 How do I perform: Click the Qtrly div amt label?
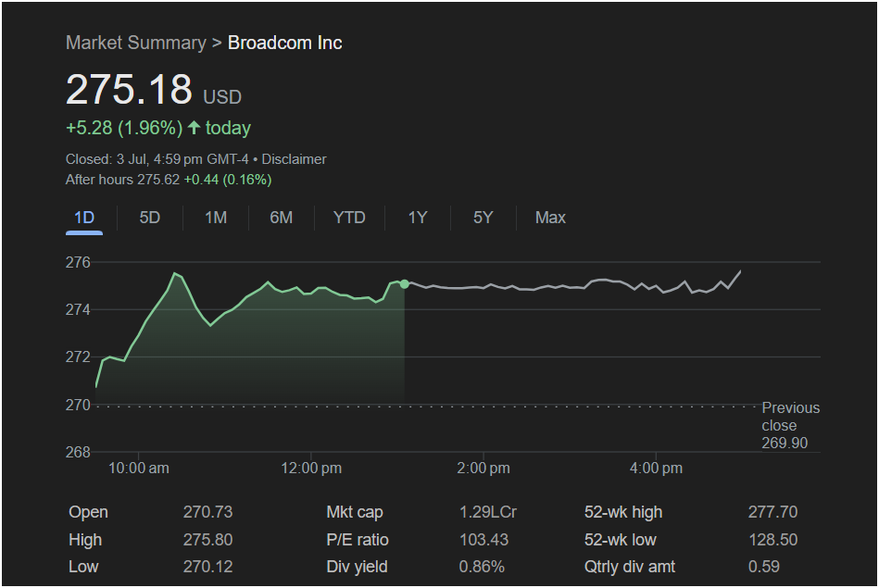point(630,567)
